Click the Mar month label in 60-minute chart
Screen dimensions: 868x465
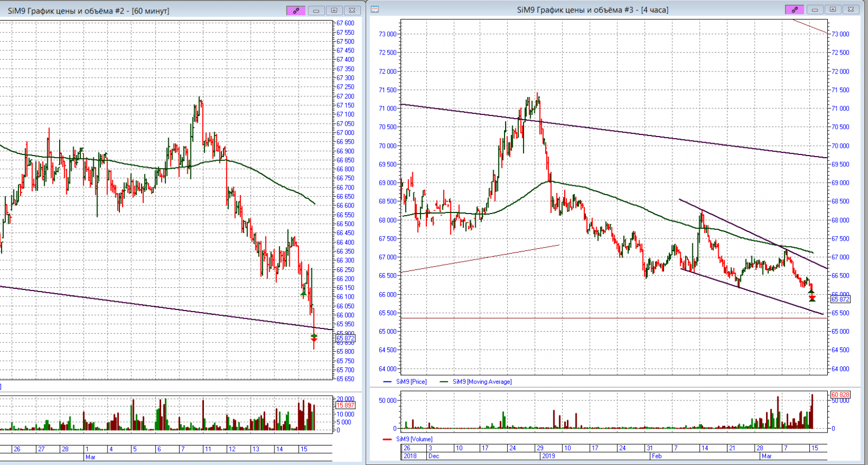[90, 457]
